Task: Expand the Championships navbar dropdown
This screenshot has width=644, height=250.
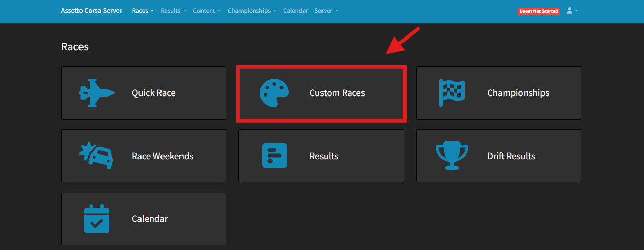Action: click(x=252, y=11)
